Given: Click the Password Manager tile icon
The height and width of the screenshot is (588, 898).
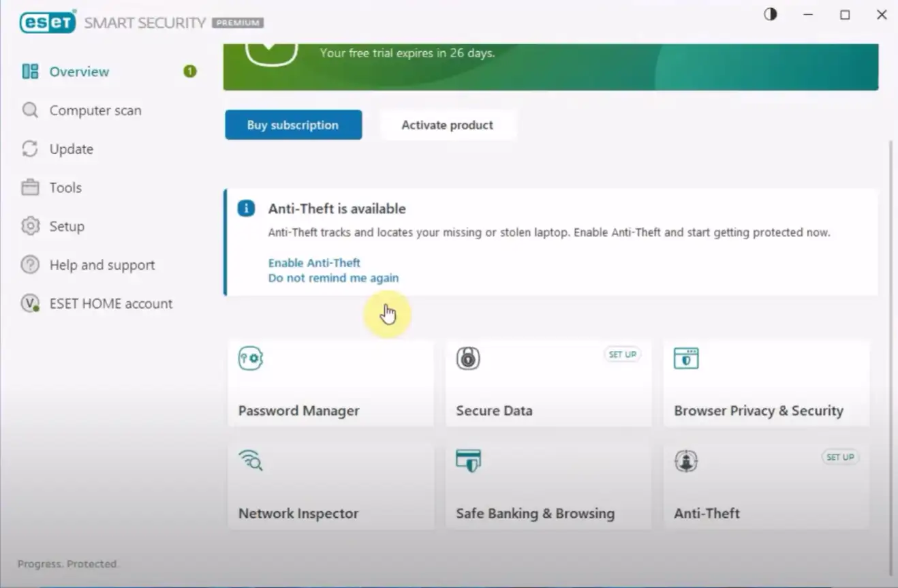Looking at the screenshot, I should (x=250, y=358).
